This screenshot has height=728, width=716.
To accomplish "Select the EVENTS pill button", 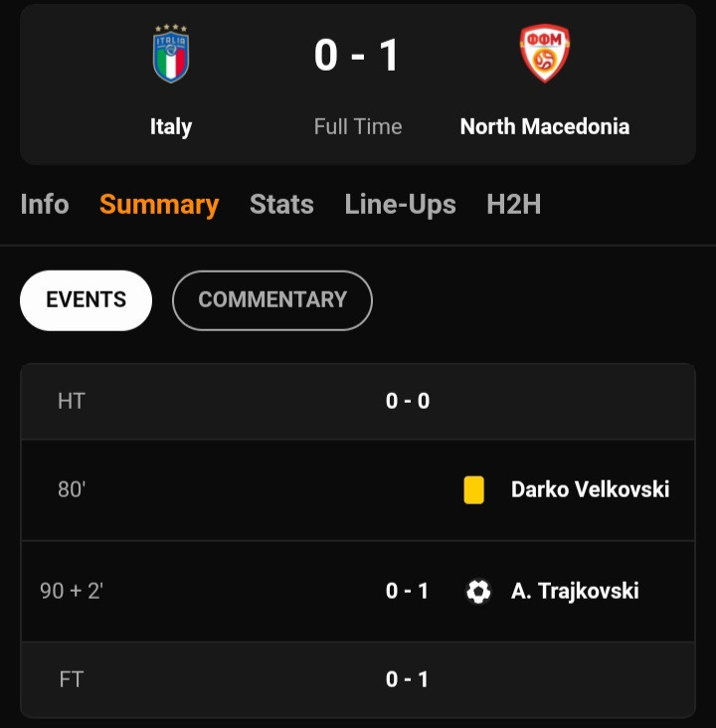I will coord(86,300).
